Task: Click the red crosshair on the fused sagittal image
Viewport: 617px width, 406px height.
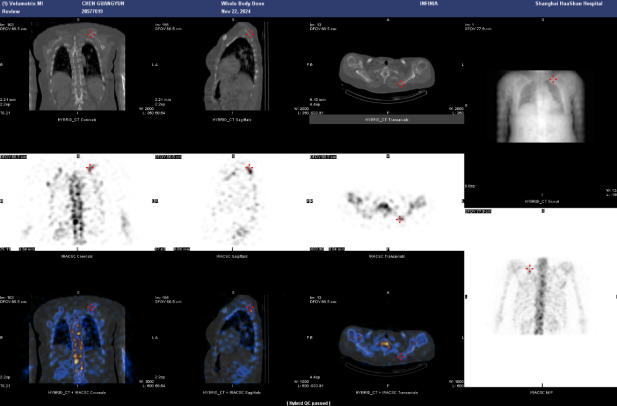Action: (x=250, y=307)
